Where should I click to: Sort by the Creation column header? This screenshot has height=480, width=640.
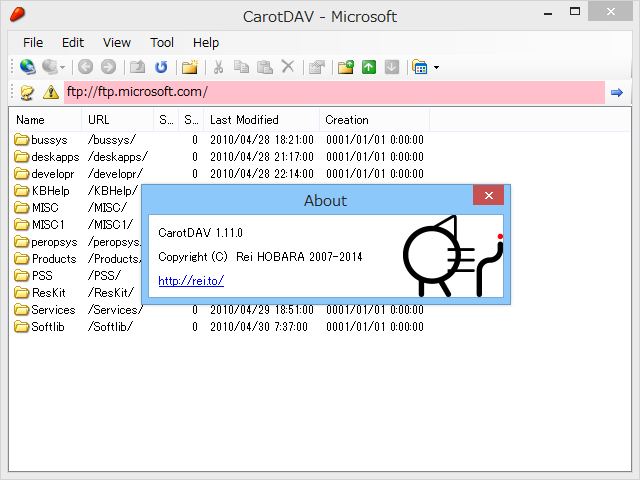(374, 120)
